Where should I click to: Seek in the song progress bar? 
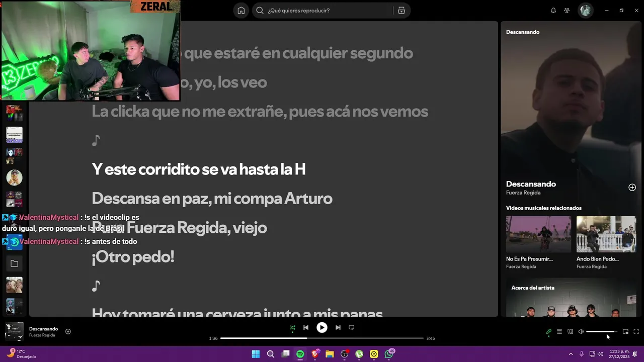click(322, 338)
